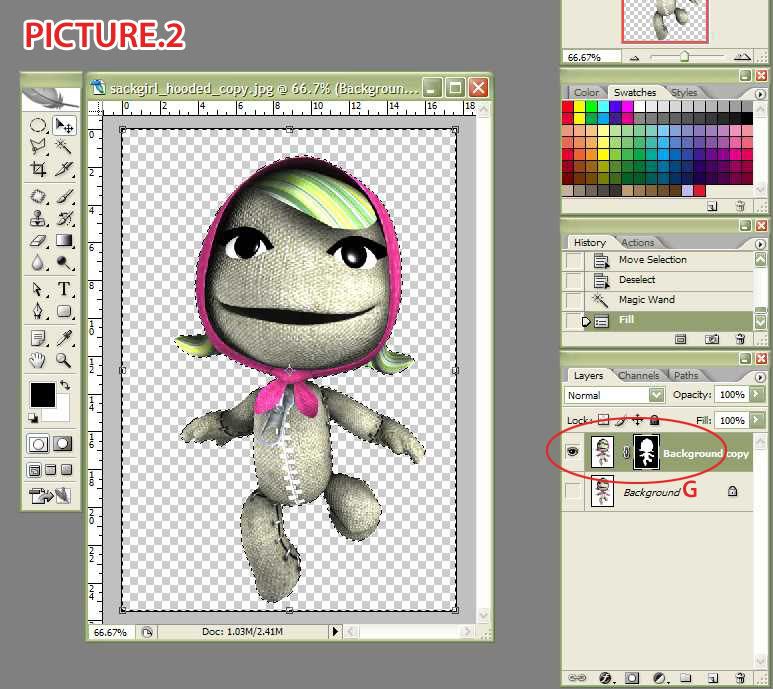Select the Move Selection history state
773x689 pixels.
click(658, 260)
